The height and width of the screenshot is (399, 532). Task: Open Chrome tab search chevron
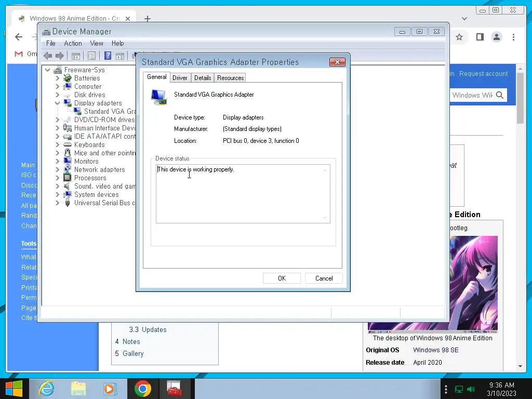click(464, 19)
